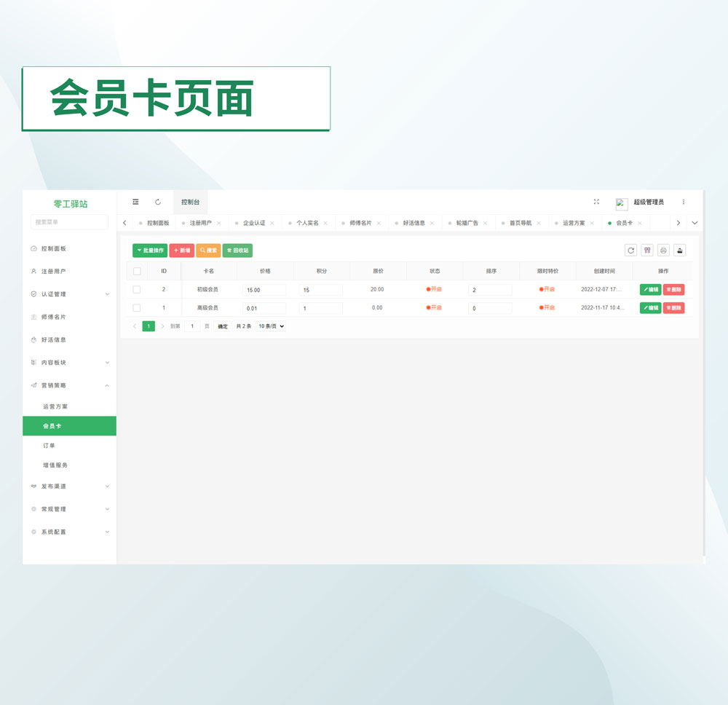Check the row checkbox for 初级会员
Screen dimensions: 728x705
pyautogui.click(x=137, y=290)
